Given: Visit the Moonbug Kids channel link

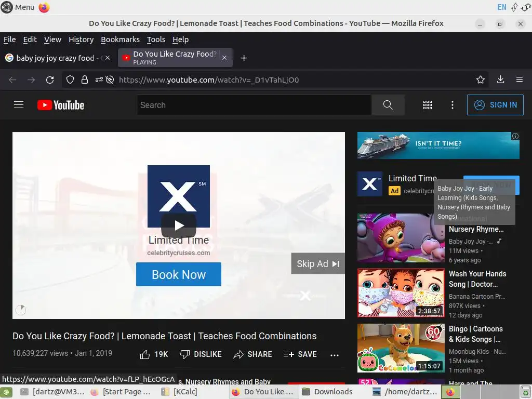Looking at the screenshot, I should pos(477,352).
